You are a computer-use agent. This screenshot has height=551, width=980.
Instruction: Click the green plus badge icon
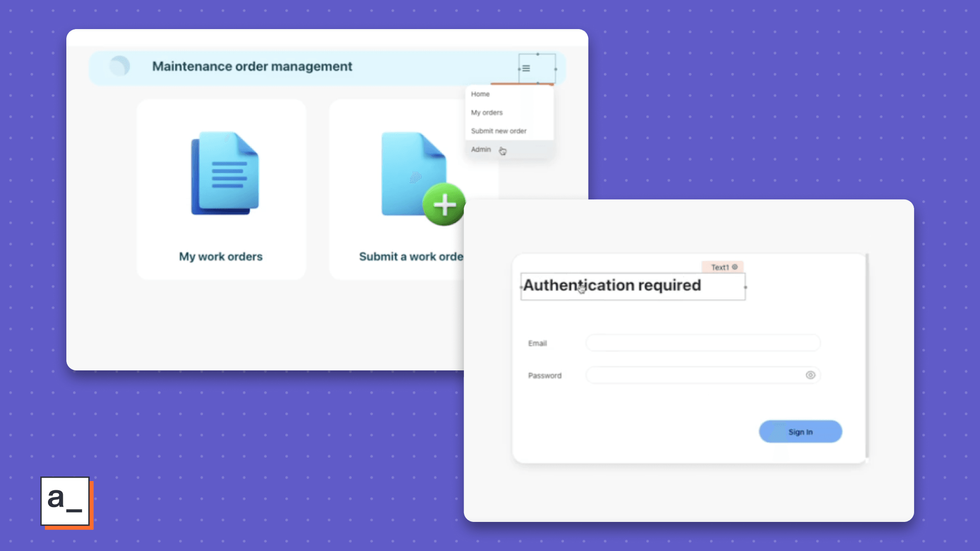tap(444, 205)
